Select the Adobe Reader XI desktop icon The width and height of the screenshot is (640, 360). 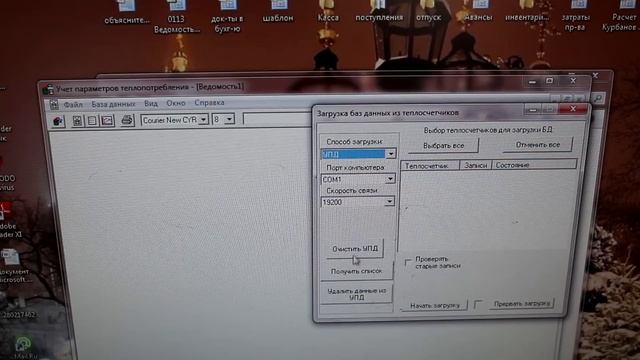(8, 220)
